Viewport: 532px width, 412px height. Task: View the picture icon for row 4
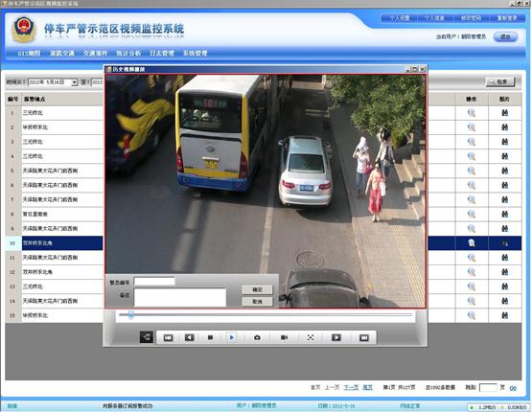(x=505, y=156)
